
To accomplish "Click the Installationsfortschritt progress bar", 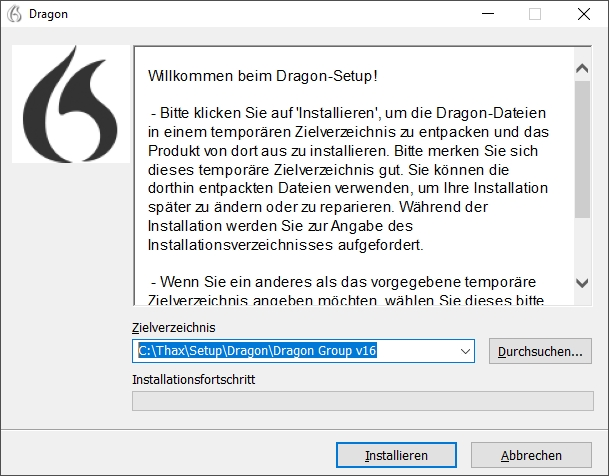I will point(363,401).
